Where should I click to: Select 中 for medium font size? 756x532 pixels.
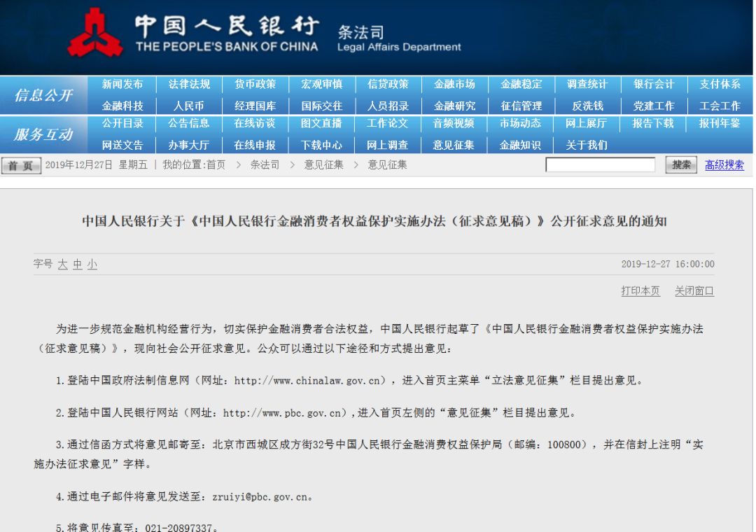(77, 265)
